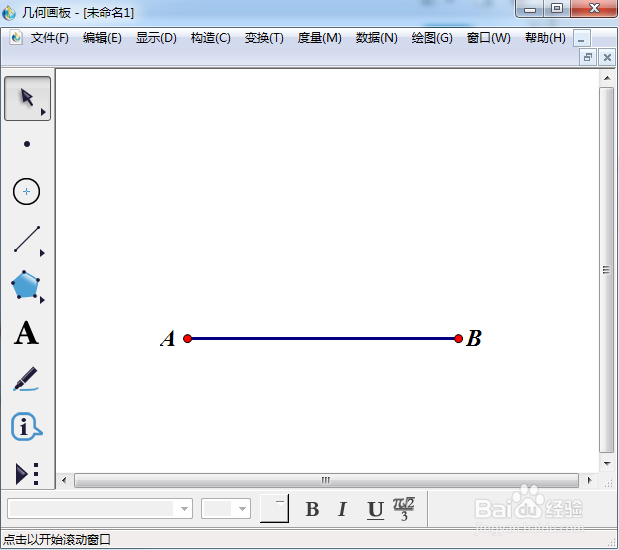Viewport: 619px width, 550px height.
Task: Select point B on the canvas
Action: (x=458, y=338)
